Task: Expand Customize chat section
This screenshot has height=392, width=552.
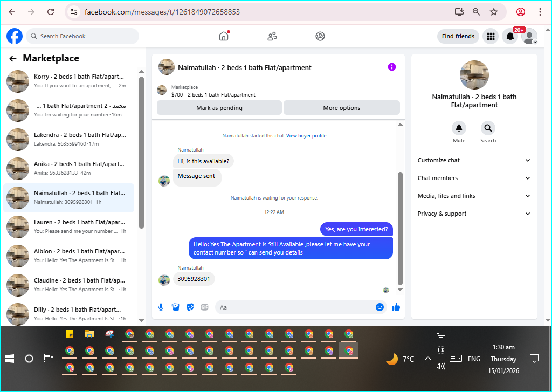Action: coord(474,160)
